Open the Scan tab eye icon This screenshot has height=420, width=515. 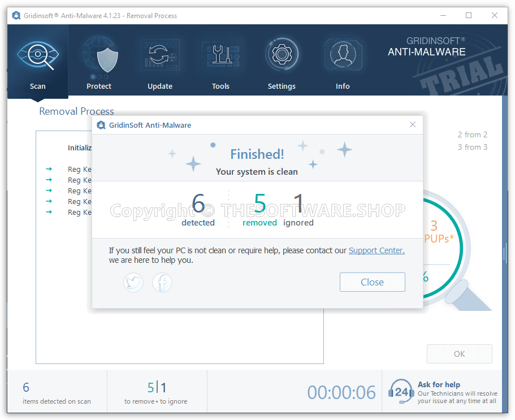(x=37, y=55)
